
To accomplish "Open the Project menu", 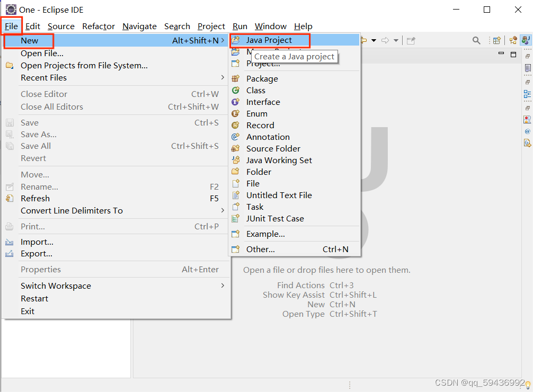I will pyautogui.click(x=211, y=26).
